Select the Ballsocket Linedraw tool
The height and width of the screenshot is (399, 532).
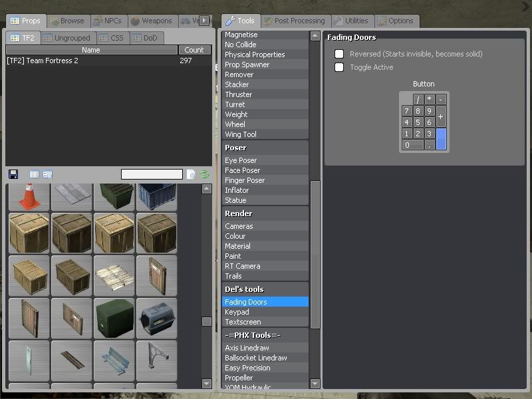coord(265,358)
